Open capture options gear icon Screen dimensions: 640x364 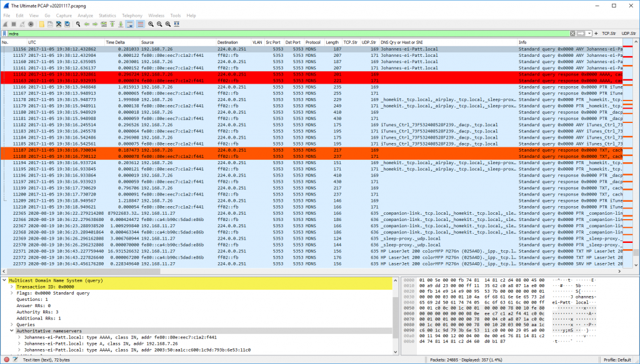31,24
